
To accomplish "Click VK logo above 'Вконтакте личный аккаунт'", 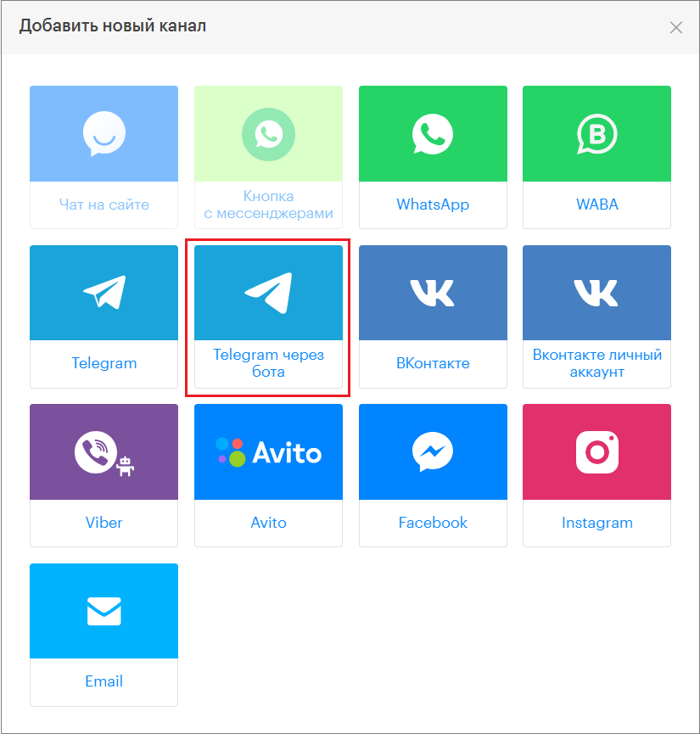I will (x=596, y=293).
